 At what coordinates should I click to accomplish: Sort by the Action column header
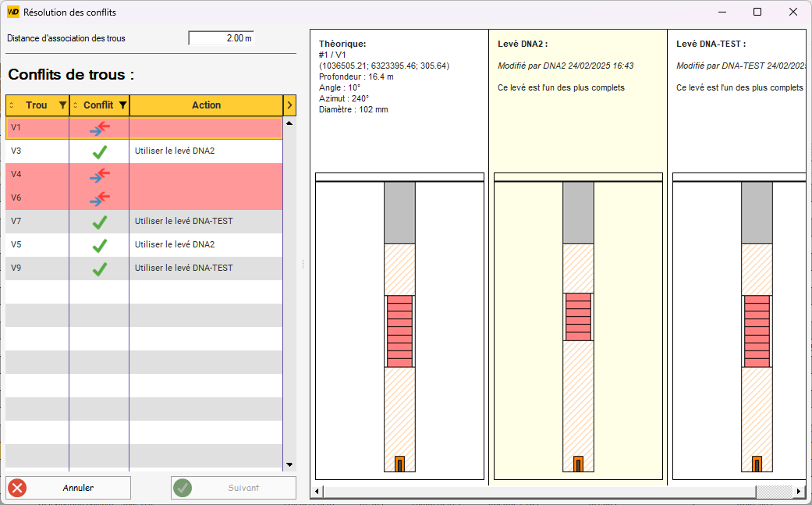(206, 105)
